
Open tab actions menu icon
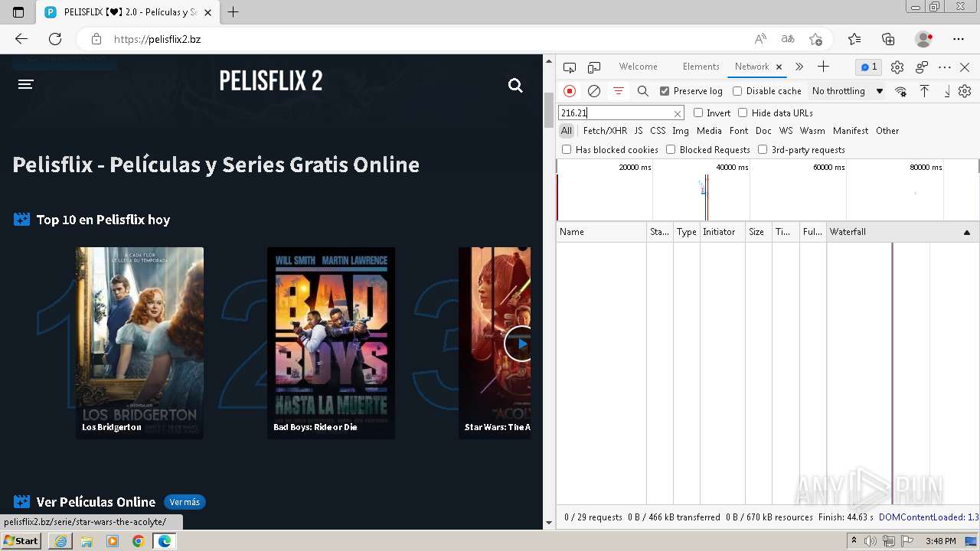pyautogui.click(x=18, y=12)
